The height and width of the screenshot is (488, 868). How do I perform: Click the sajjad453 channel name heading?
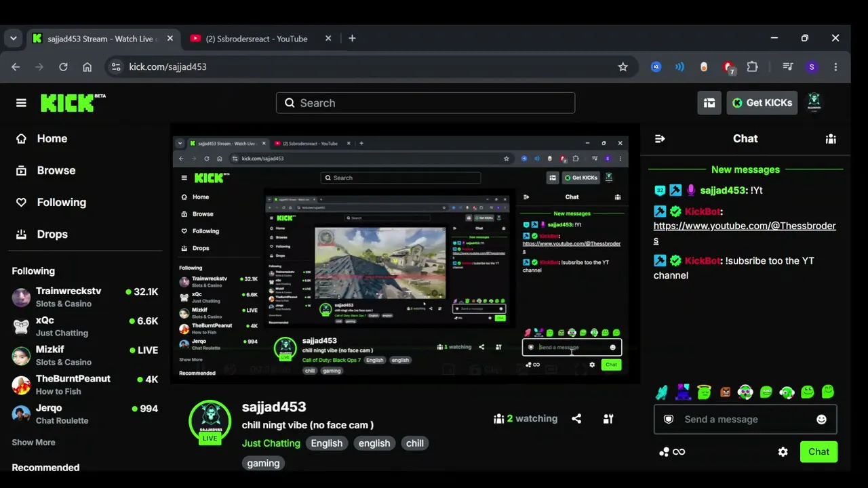tap(274, 407)
